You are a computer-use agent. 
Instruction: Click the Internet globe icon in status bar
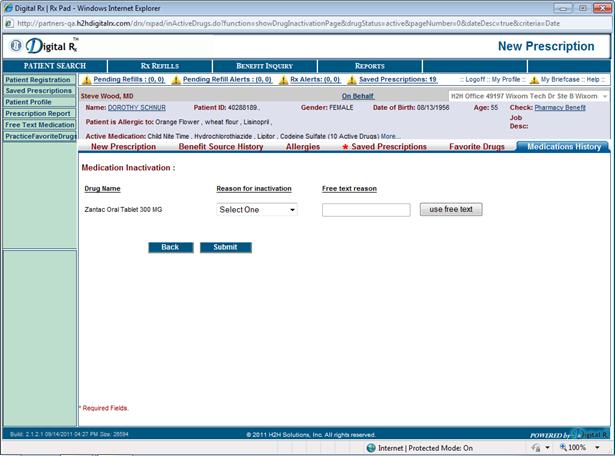[x=369, y=447]
